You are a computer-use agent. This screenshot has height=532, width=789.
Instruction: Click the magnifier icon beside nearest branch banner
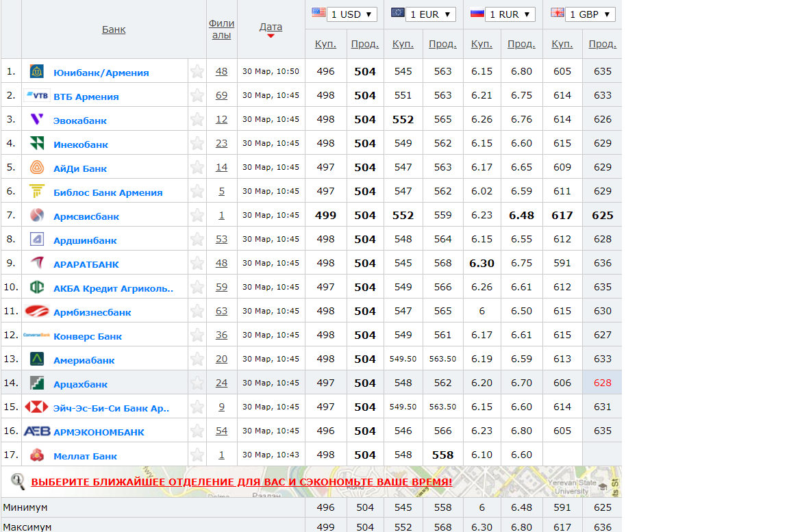coord(18,482)
